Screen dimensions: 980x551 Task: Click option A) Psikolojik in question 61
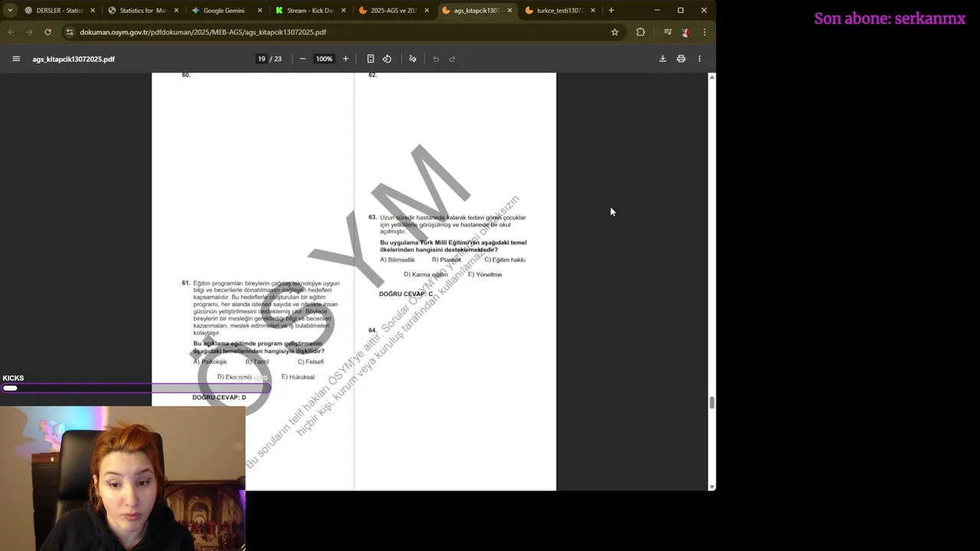click(210, 362)
